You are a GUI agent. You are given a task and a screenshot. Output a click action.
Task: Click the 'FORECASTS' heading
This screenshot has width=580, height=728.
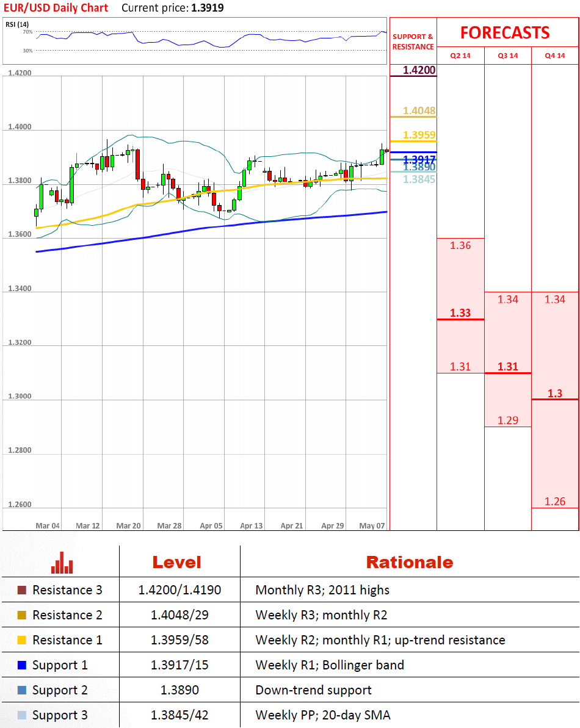505,33
